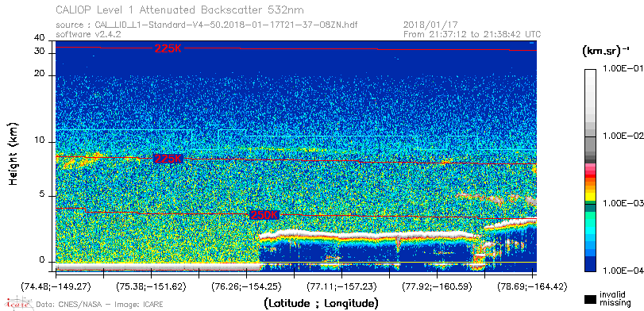This screenshot has height=311, width=644.
Task: Click the red-orange band of the colorbar
Action: tap(591, 179)
